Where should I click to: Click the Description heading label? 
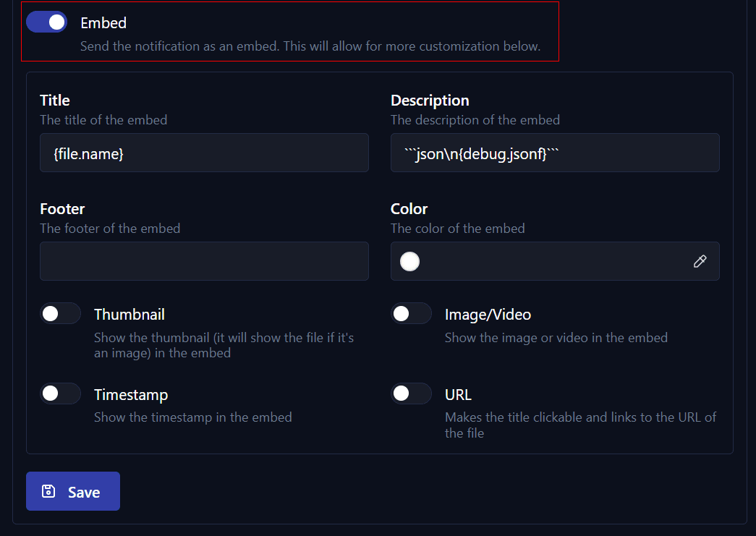[430, 101]
